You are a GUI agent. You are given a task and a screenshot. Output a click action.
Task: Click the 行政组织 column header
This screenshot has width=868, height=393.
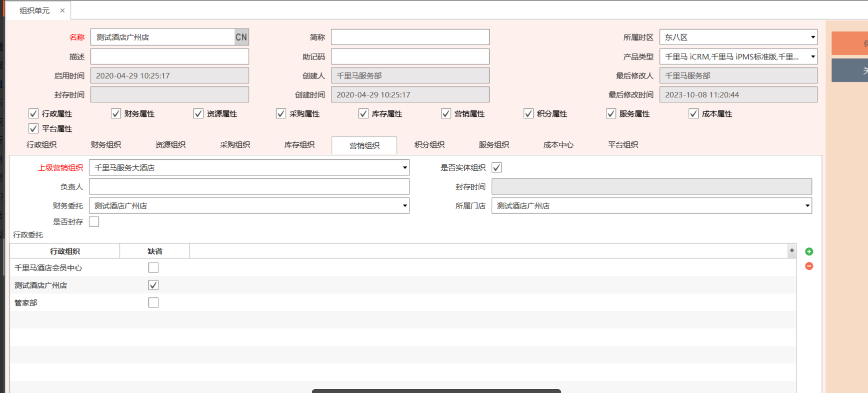tap(65, 251)
